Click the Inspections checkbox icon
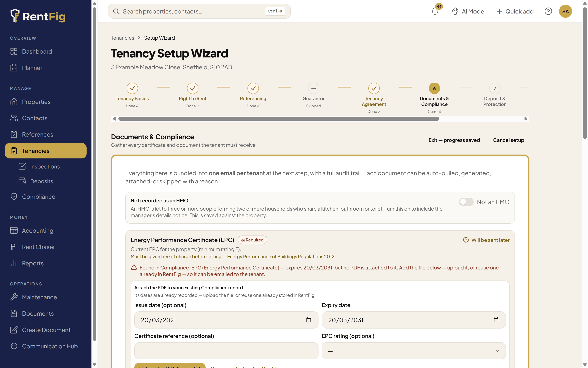This screenshot has width=588, height=368. pyautogui.click(x=22, y=166)
